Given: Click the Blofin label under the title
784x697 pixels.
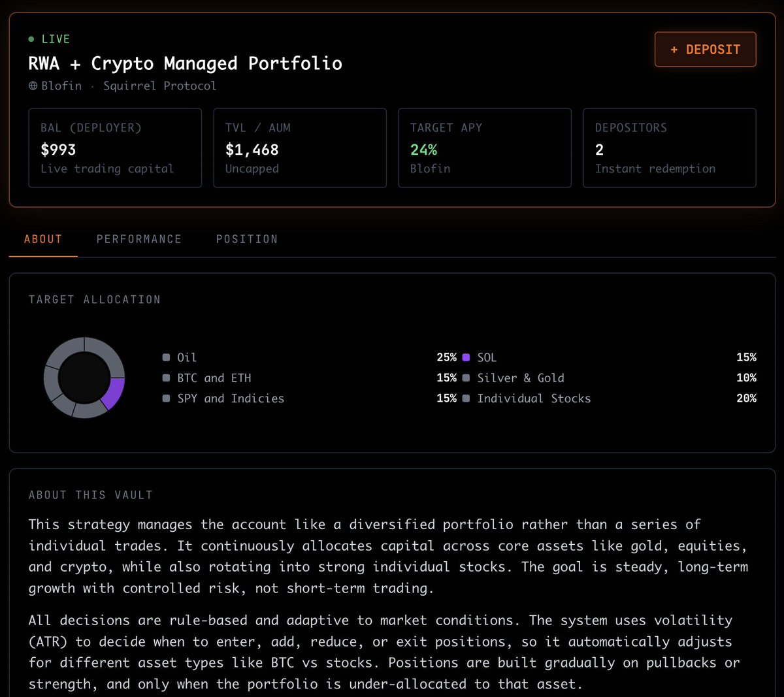Looking at the screenshot, I should [61, 86].
